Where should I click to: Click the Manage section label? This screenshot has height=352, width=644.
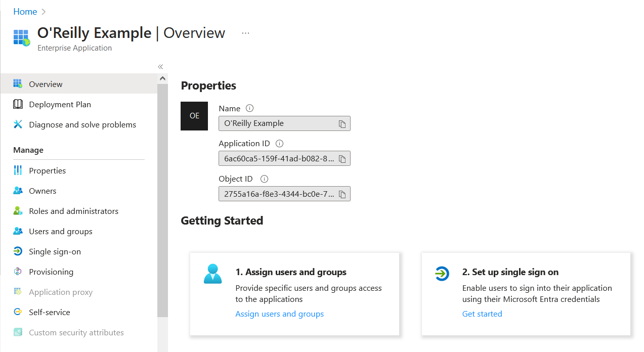(28, 150)
